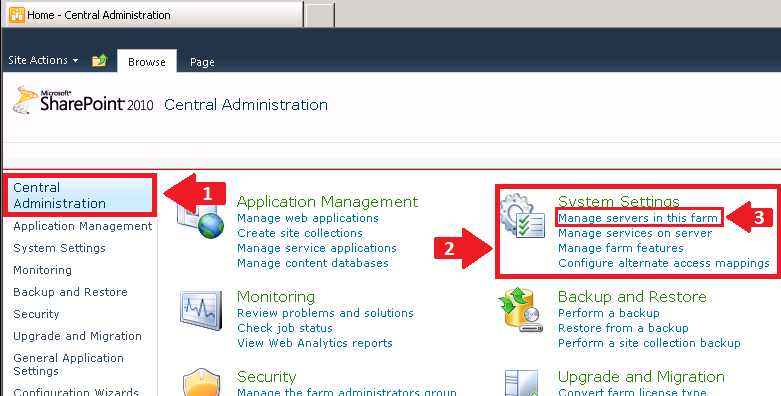The height and width of the screenshot is (396, 781).
Task: Open Monitoring in the left navigation
Action: [x=42, y=270]
